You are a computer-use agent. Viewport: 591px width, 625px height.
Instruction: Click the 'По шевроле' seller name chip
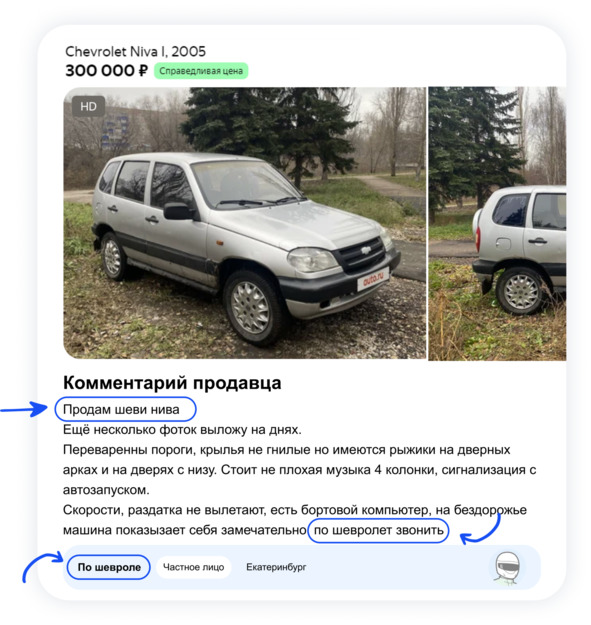click(109, 567)
